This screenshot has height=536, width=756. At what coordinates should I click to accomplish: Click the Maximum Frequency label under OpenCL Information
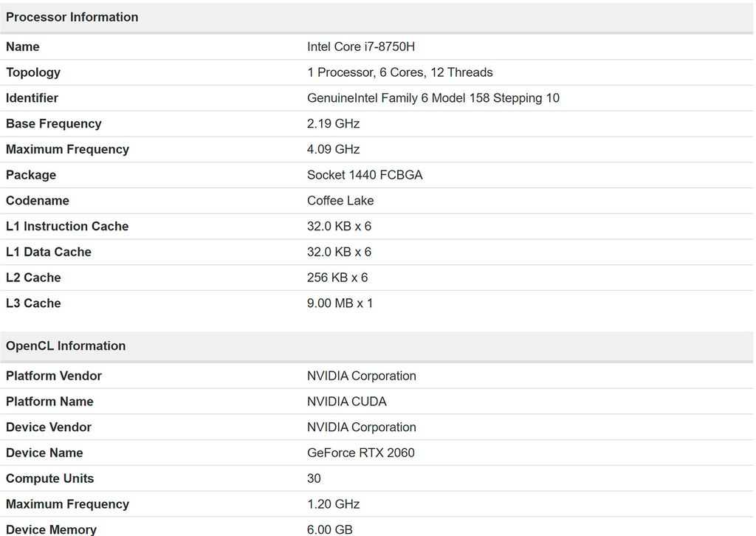pos(67,504)
